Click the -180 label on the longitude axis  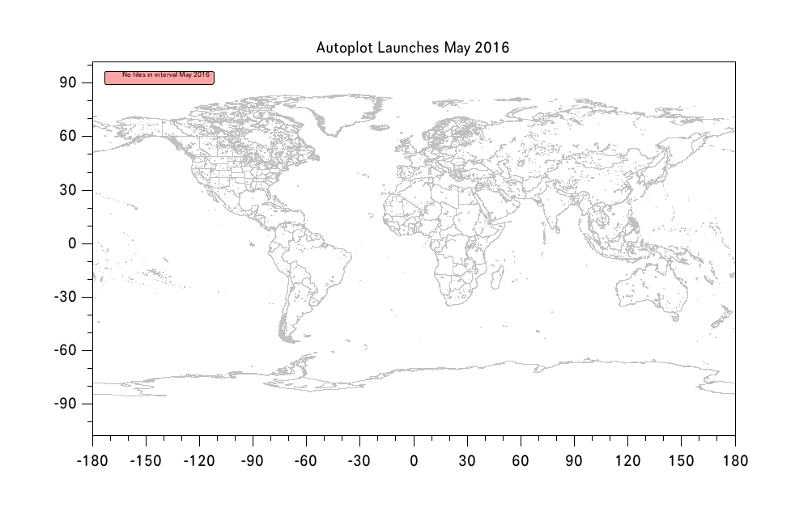92,461
